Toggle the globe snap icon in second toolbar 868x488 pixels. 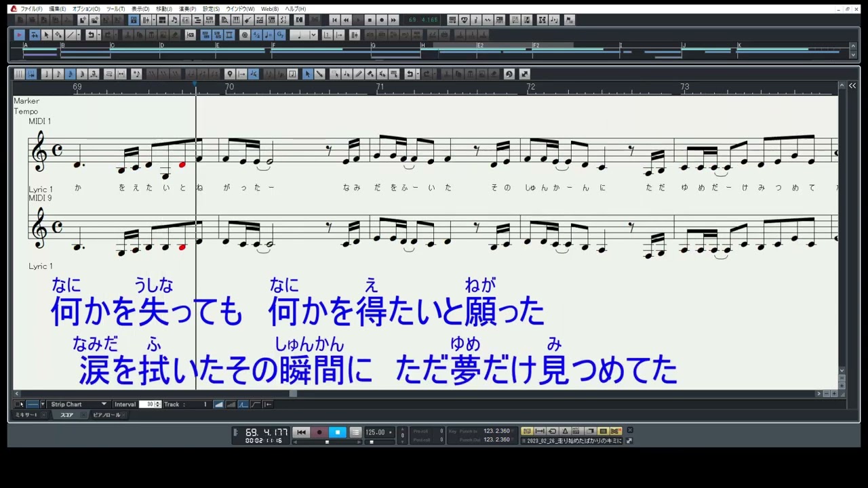(245, 35)
